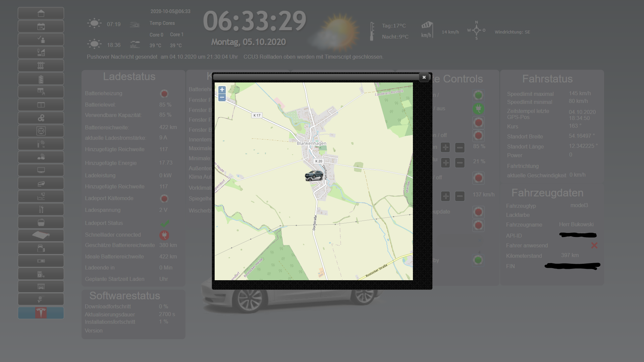Zoom in on the map
Image resolution: width=644 pixels, height=362 pixels.
pyautogui.click(x=222, y=89)
